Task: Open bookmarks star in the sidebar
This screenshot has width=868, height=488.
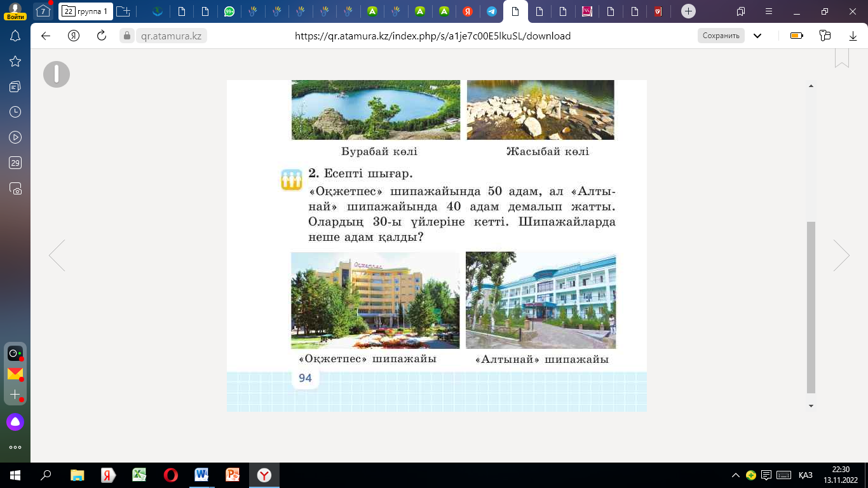Action: tap(15, 61)
